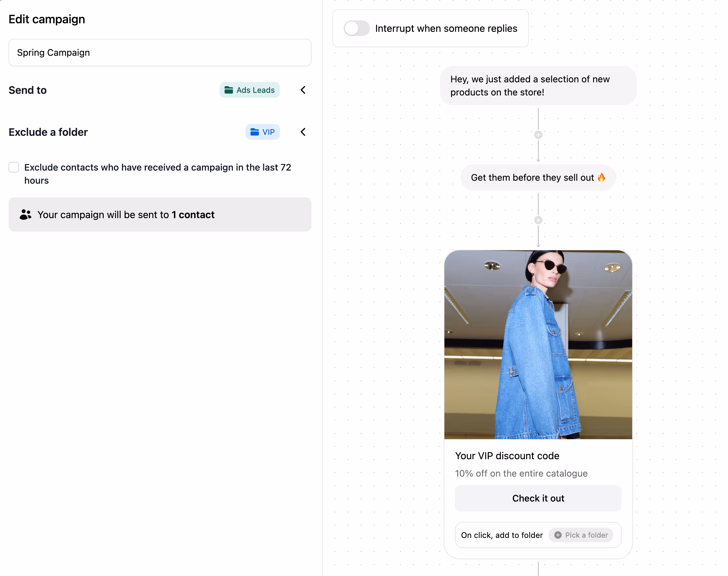Click the green Ads Leads folder icon
Image resolution: width=728 pixels, height=576 pixels.
229,90
